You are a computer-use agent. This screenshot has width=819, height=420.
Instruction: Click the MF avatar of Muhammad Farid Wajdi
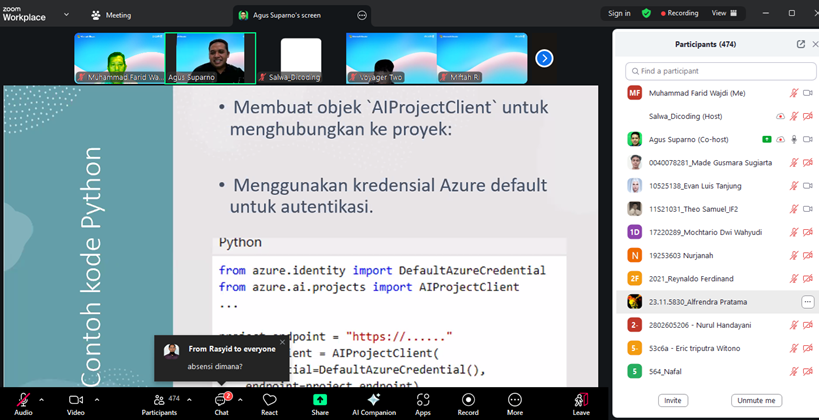(634, 93)
